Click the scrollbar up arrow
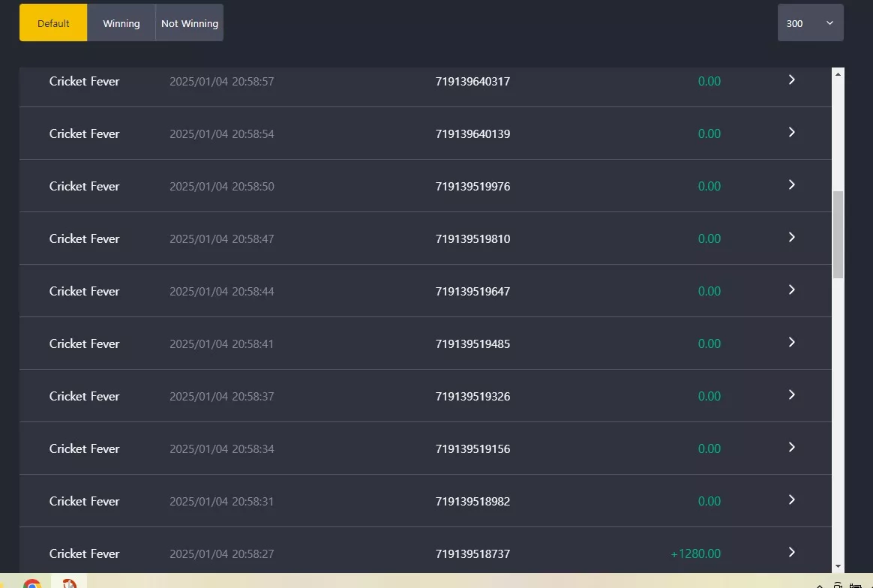 pos(838,73)
